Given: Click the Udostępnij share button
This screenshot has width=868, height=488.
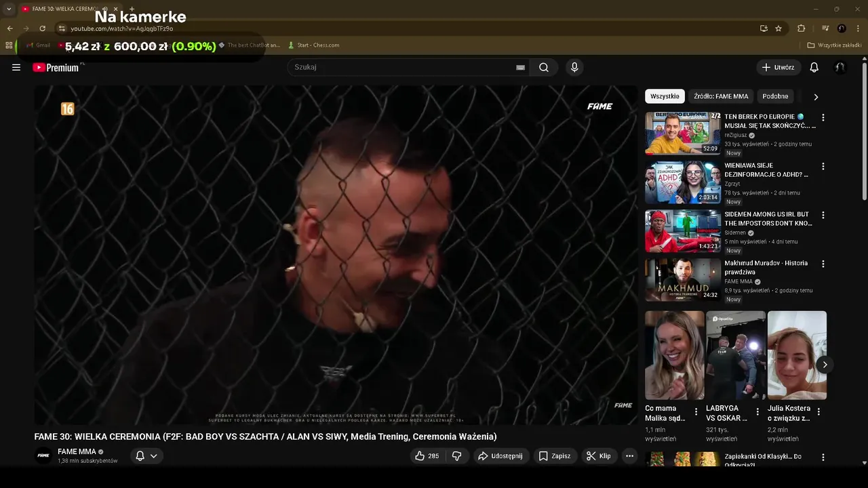Looking at the screenshot, I should (500, 456).
